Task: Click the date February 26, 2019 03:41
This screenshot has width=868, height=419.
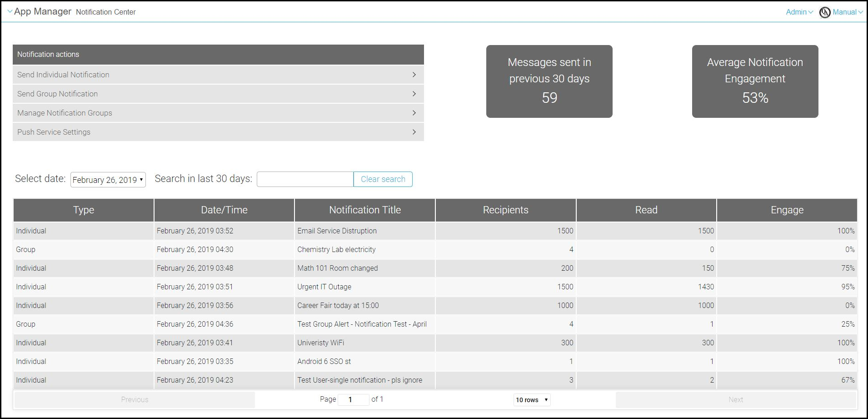Action: tap(195, 343)
